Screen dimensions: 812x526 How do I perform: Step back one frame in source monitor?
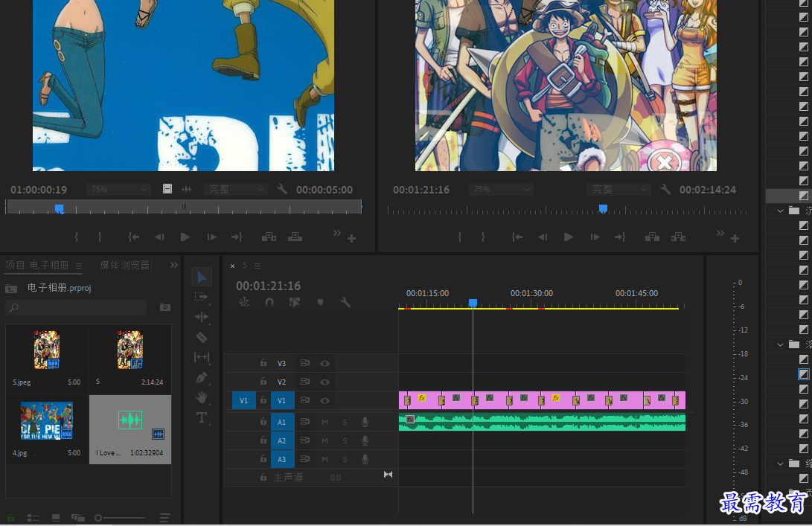tap(159, 237)
